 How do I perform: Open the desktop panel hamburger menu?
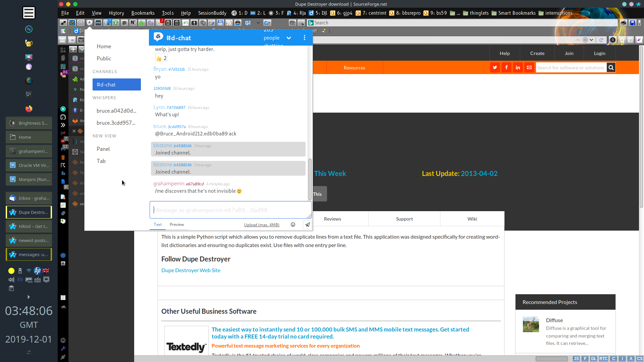click(x=29, y=13)
